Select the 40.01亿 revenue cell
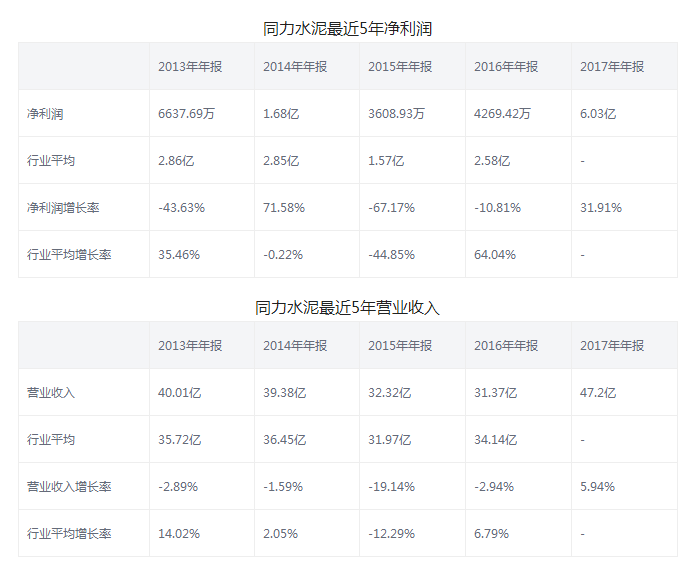 coord(180,393)
